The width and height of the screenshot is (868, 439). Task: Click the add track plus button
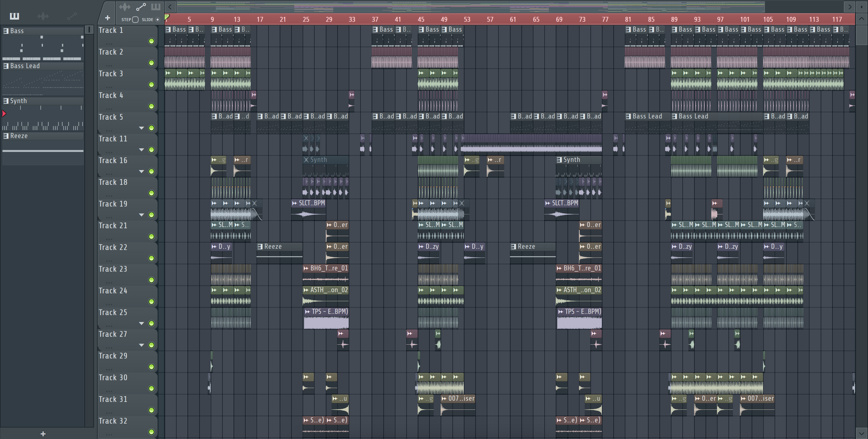point(108,18)
